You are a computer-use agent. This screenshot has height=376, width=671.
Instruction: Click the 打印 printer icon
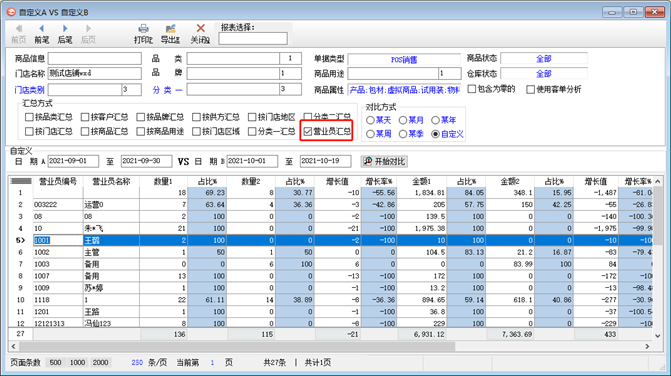[x=143, y=29]
